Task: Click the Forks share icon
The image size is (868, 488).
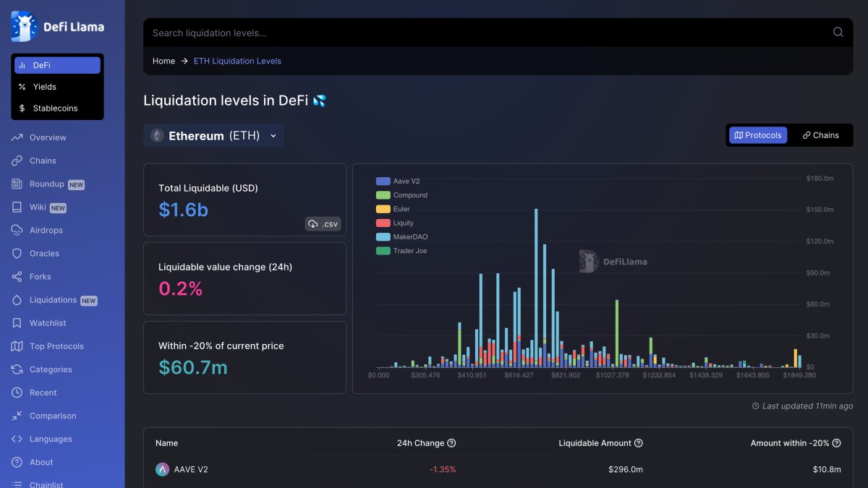Action: [x=17, y=276]
